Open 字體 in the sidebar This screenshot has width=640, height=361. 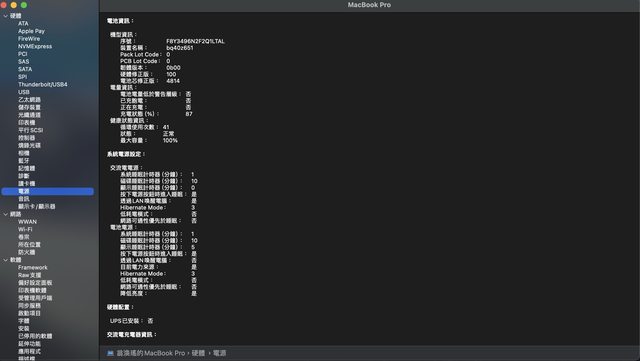pos(24,321)
